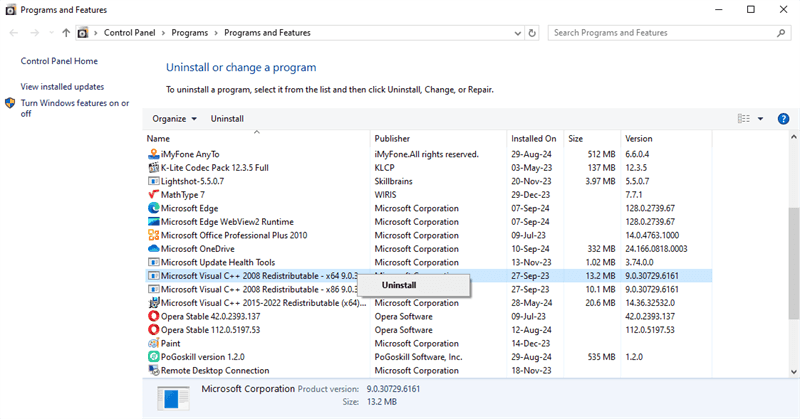
Task: Select K-Lite Codec Pack 12.3.5 Full
Action: [215, 167]
